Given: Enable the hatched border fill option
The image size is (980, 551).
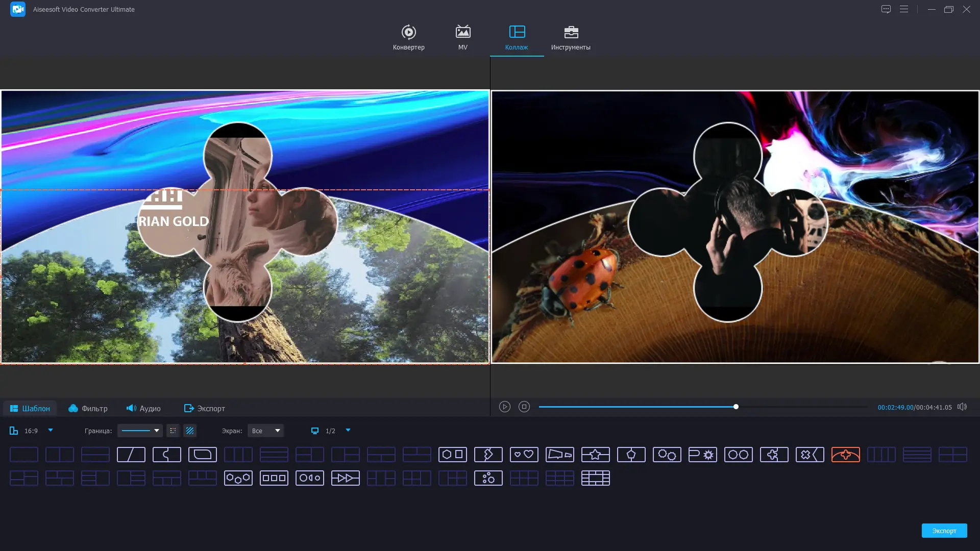Looking at the screenshot, I should coord(190,431).
